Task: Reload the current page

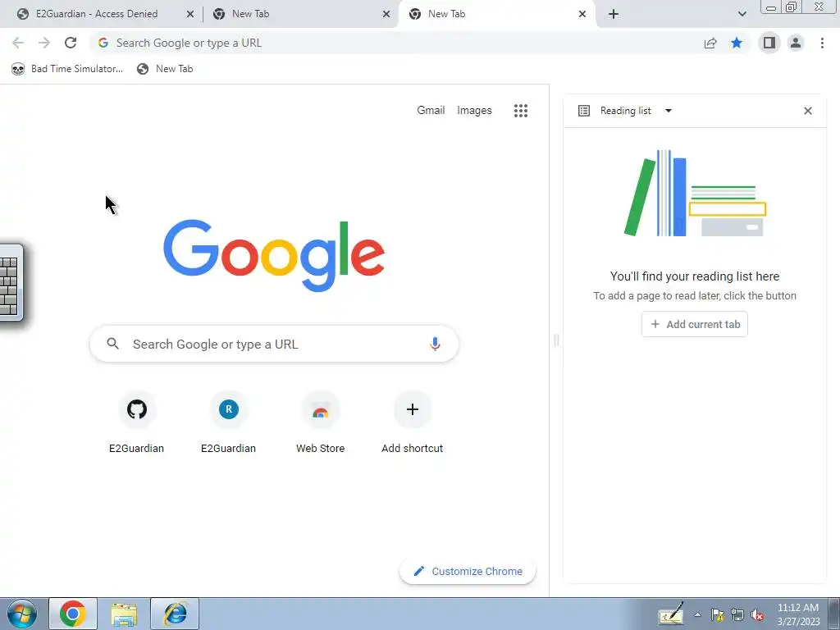Action: pos(71,43)
